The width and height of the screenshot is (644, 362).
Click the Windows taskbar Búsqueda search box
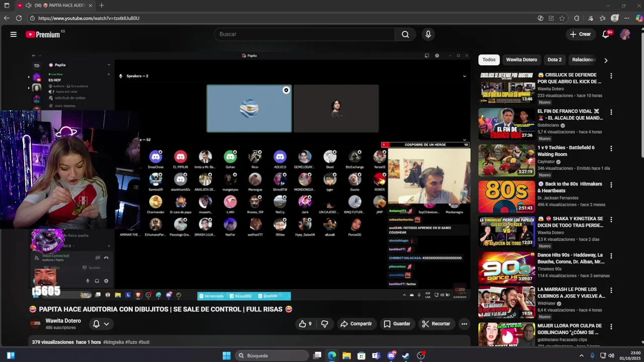[x=271, y=355]
